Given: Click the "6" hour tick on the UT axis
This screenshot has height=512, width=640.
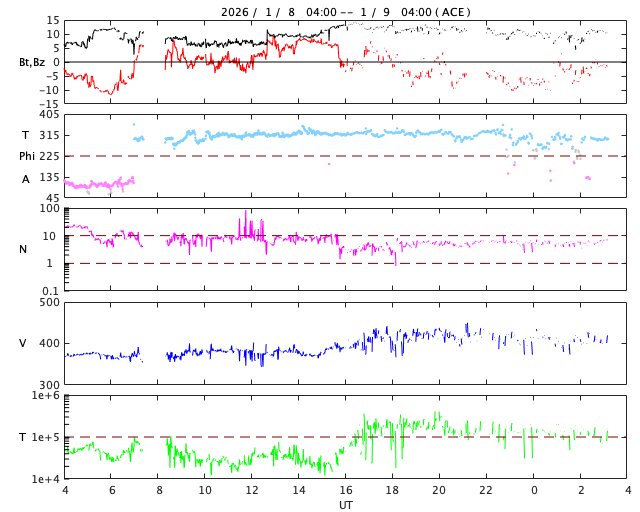Looking at the screenshot, I should point(112,490).
